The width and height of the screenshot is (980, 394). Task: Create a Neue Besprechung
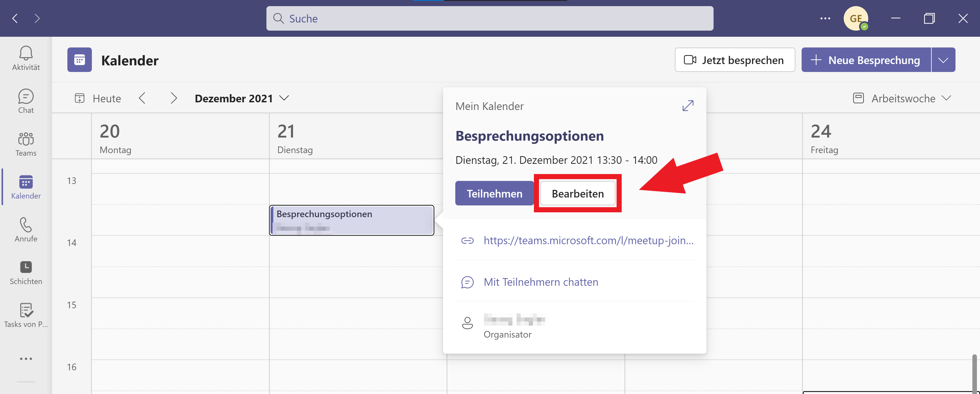(x=866, y=60)
